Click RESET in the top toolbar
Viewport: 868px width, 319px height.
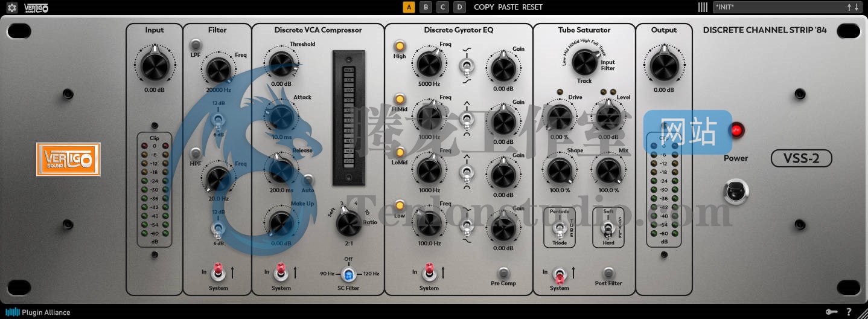click(532, 7)
